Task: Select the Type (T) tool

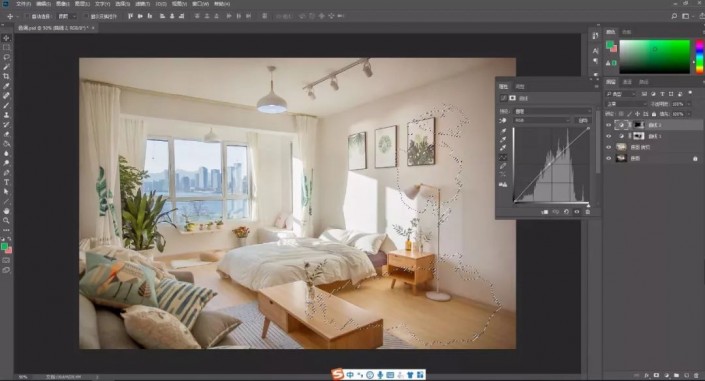Action: (x=6, y=182)
